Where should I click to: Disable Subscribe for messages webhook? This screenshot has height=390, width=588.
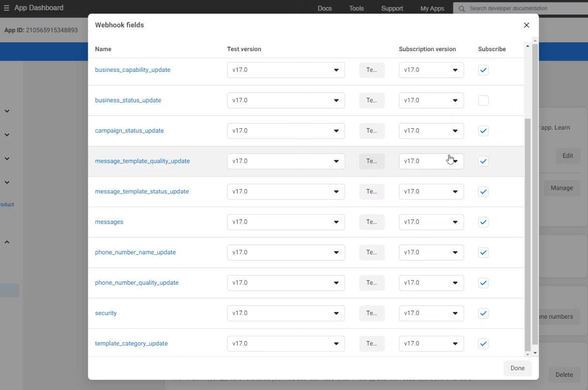483,222
